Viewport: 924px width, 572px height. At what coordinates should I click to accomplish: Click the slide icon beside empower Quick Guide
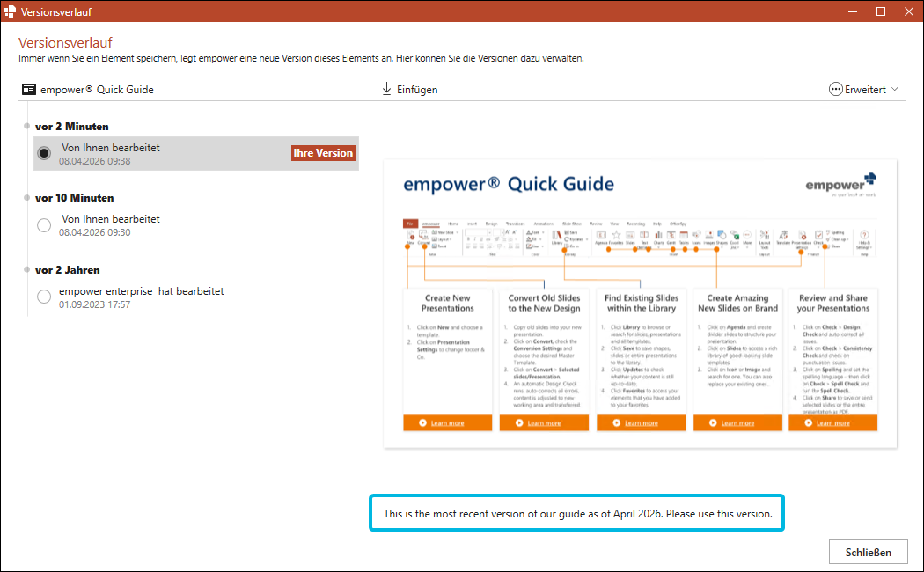pos(29,90)
